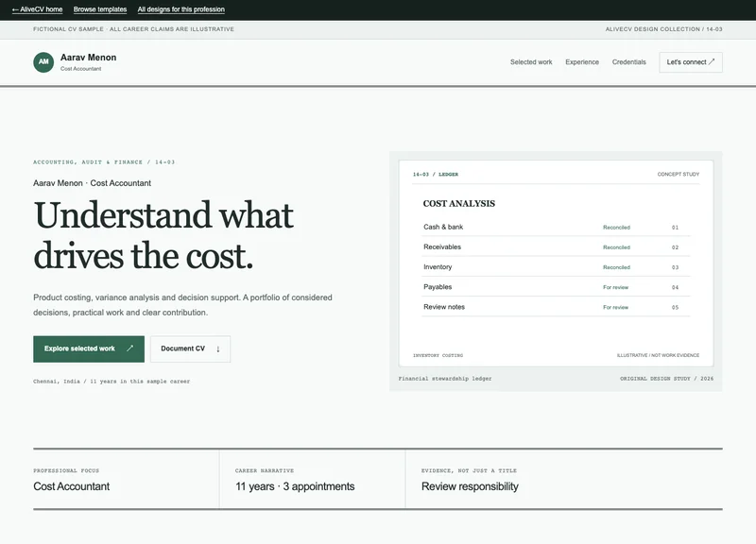Click the COST ANALYSIS heading
The image size is (756, 544).
tap(459, 204)
